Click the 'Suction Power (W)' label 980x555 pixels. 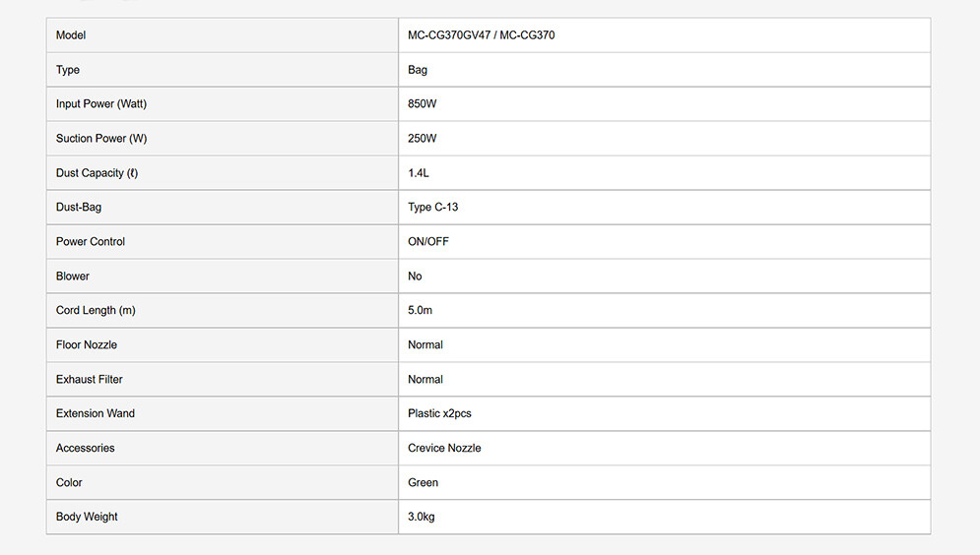point(101,139)
